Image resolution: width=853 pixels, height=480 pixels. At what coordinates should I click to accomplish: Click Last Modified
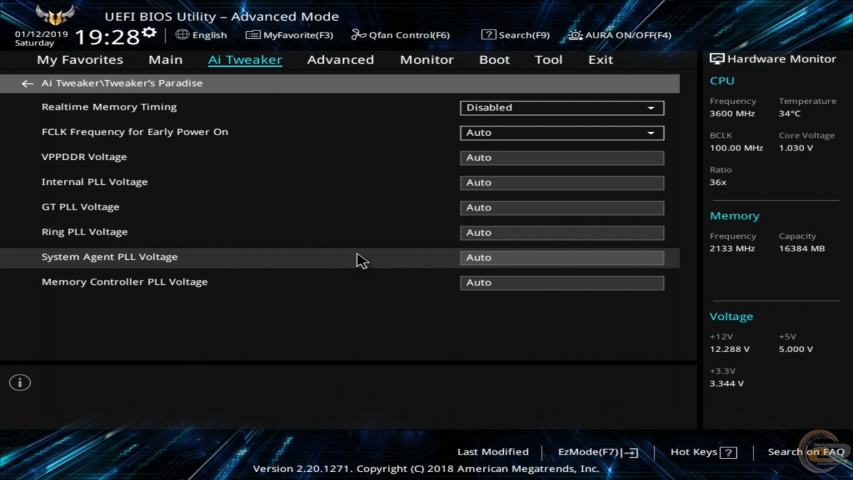493,452
